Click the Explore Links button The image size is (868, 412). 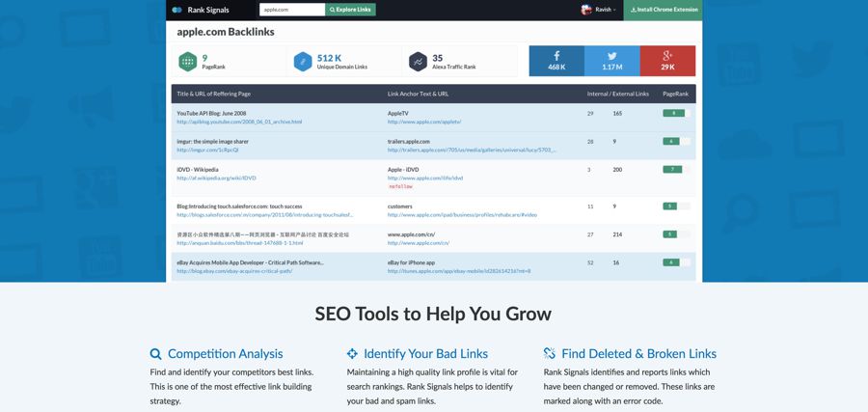[351, 10]
